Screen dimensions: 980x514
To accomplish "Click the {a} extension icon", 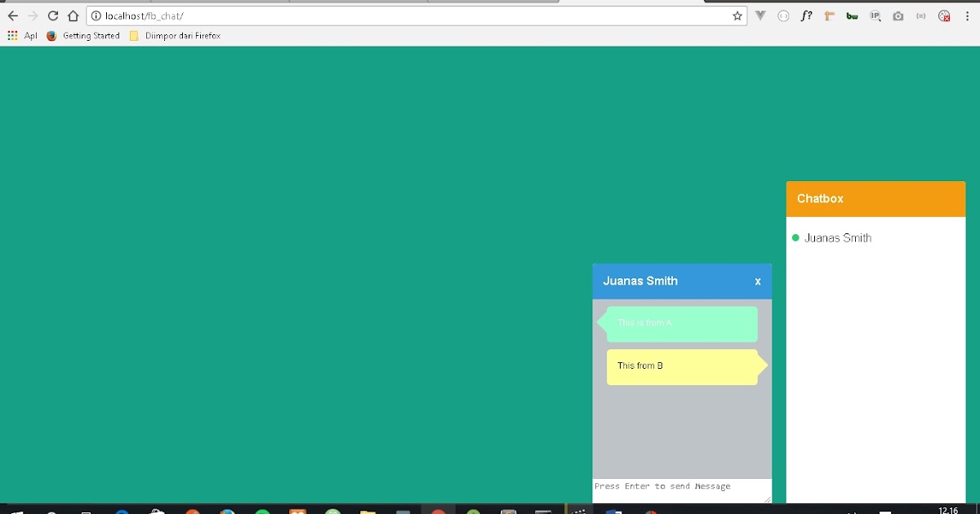I will coord(920,15).
